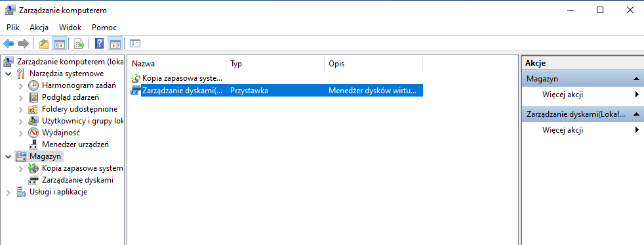Click the Przystawka type cell
The image size is (644, 245).
click(x=249, y=91)
